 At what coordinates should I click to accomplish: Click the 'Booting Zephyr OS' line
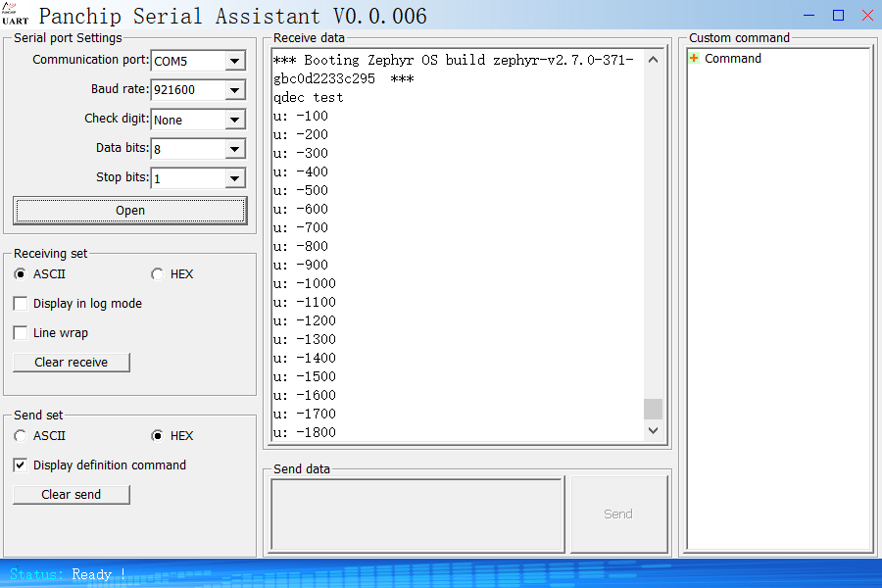coord(454,60)
